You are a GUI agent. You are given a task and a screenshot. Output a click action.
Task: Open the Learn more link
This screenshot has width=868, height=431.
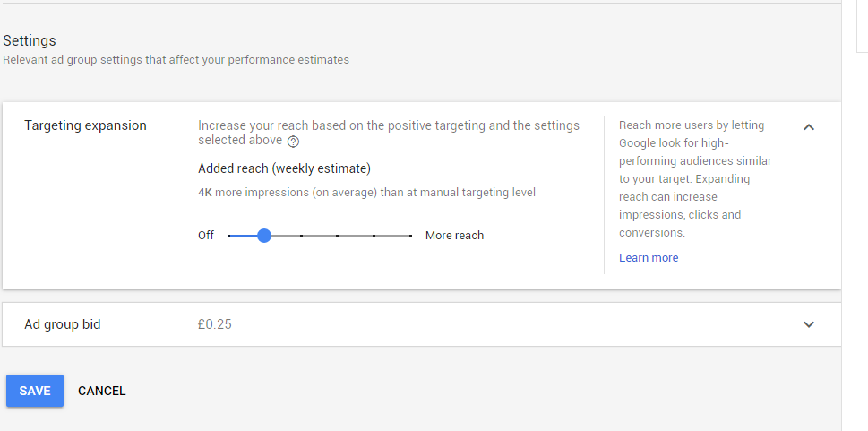click(649, 257)
